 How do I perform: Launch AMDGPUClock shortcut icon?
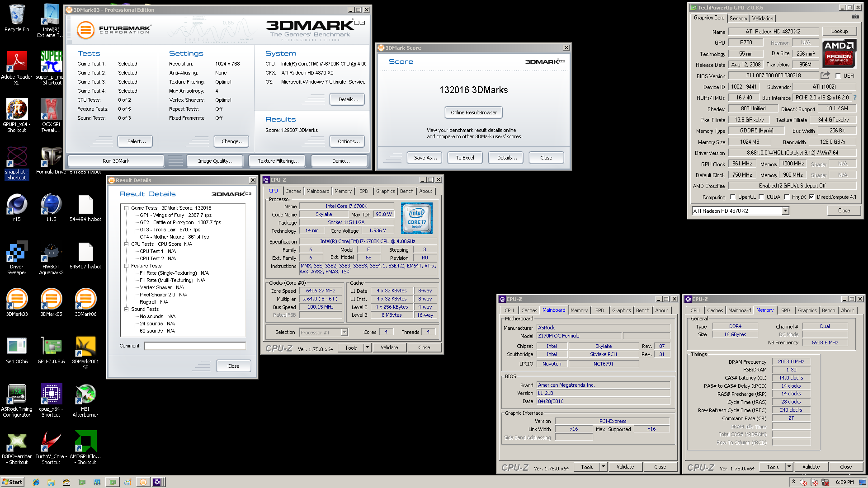tap(85, 448)
